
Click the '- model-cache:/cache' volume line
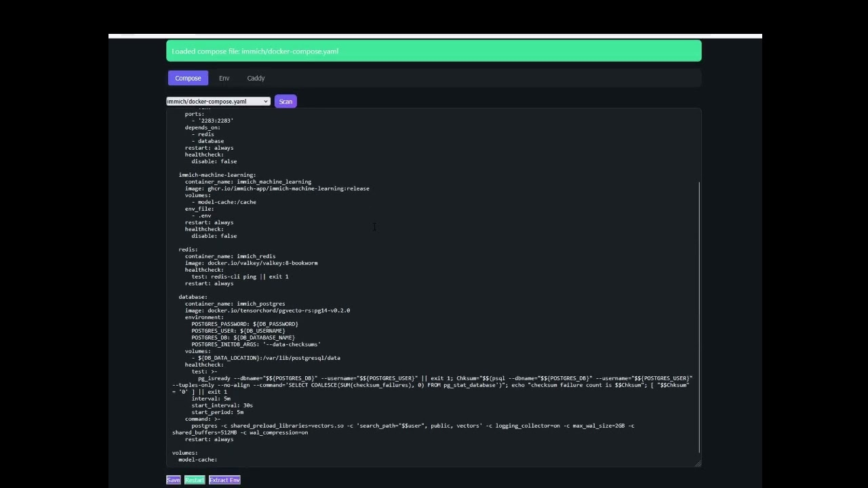[224, 202]
